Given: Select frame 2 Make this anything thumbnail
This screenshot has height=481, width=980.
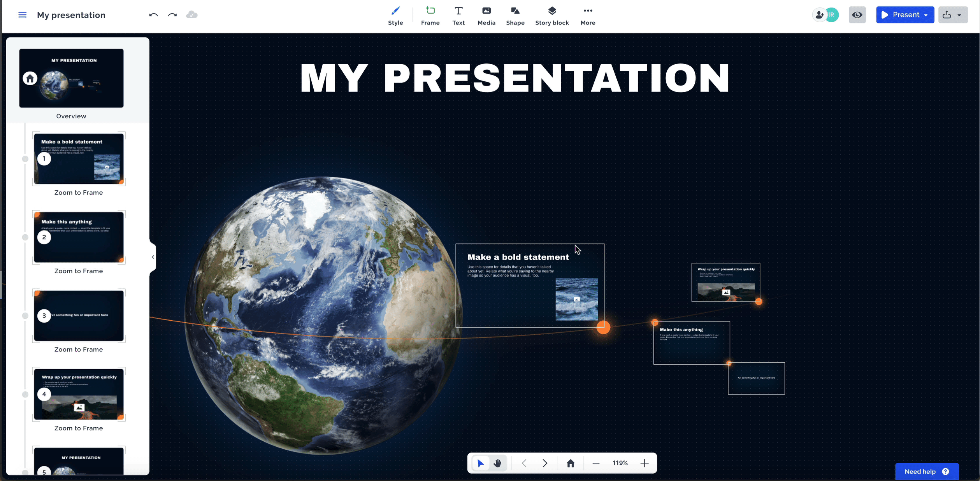Looking at the screenshot, I should (x=79, y=237).
